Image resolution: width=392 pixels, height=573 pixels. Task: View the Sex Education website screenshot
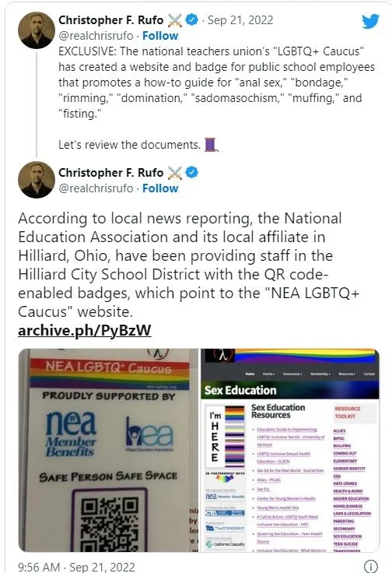click(x=290, y=450)
